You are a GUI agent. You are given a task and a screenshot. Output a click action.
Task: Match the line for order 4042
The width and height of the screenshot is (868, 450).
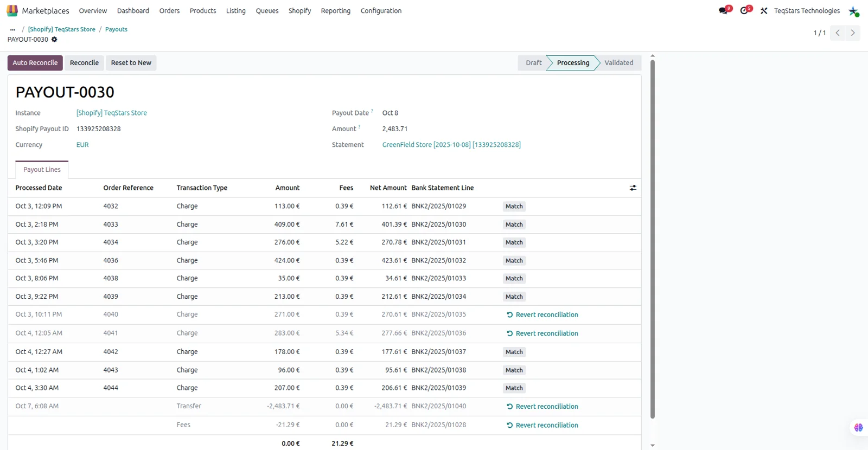514,352
